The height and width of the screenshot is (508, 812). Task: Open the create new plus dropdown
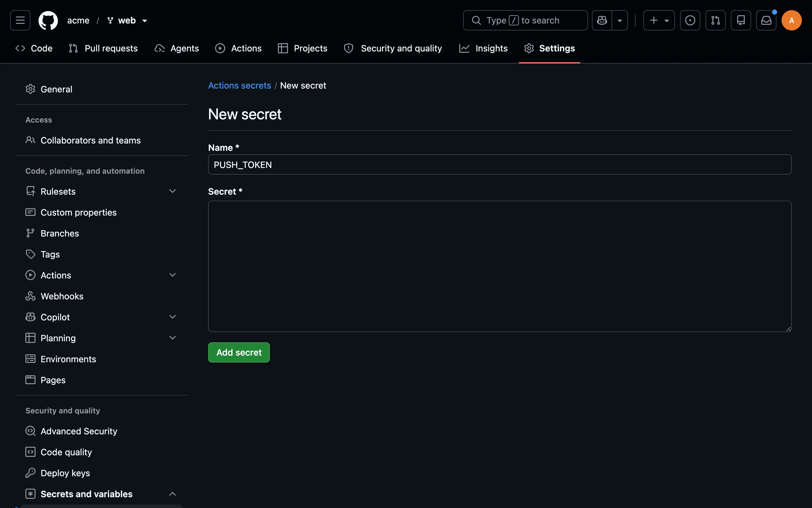[659, 21]
